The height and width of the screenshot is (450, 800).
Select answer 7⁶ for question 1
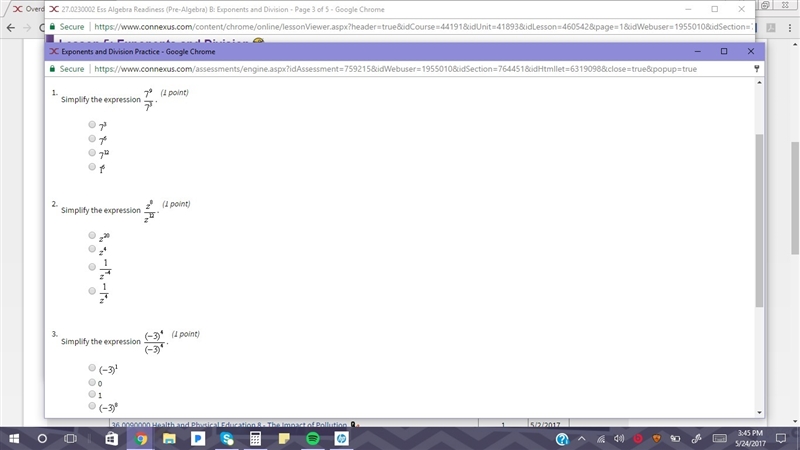pos(92,138)
